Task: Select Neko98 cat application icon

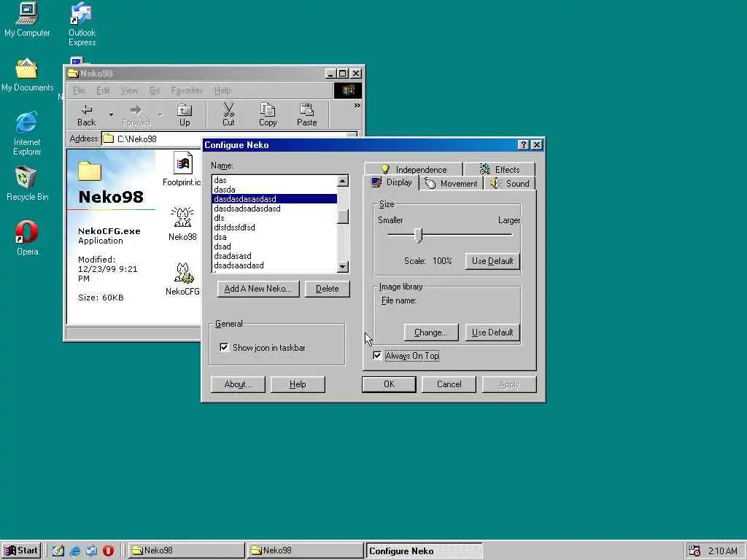Action: (x=182, y=224)
